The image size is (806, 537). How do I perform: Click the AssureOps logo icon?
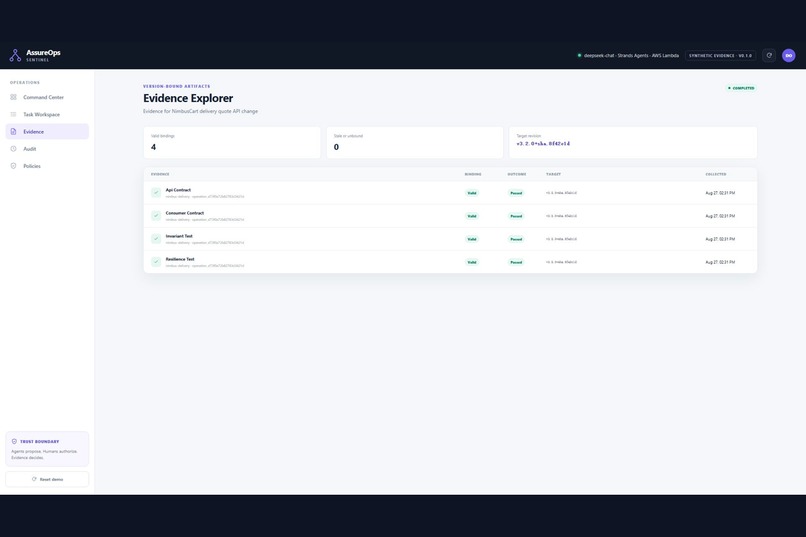[15, 55]
